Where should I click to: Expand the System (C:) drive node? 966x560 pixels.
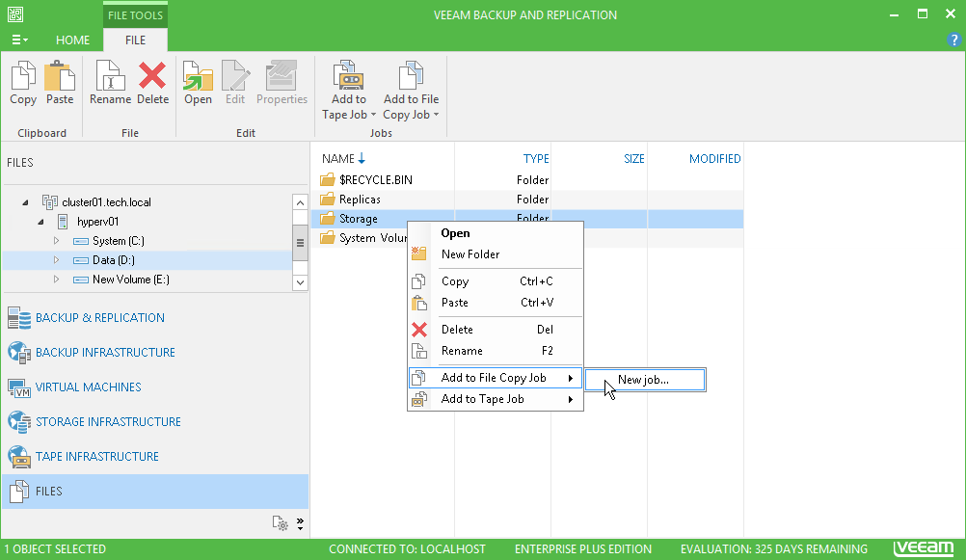click(56, 240)
